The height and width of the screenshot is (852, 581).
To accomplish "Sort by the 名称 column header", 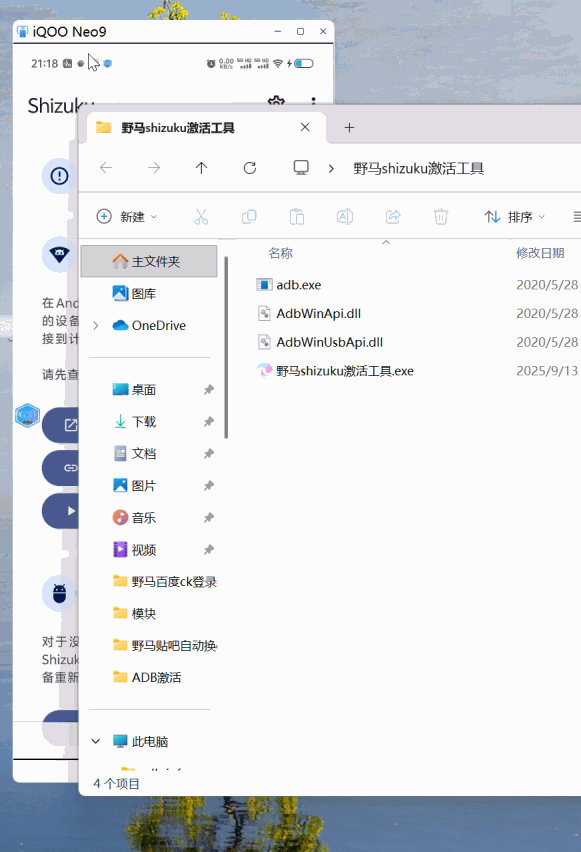I will tap(280, 253).
